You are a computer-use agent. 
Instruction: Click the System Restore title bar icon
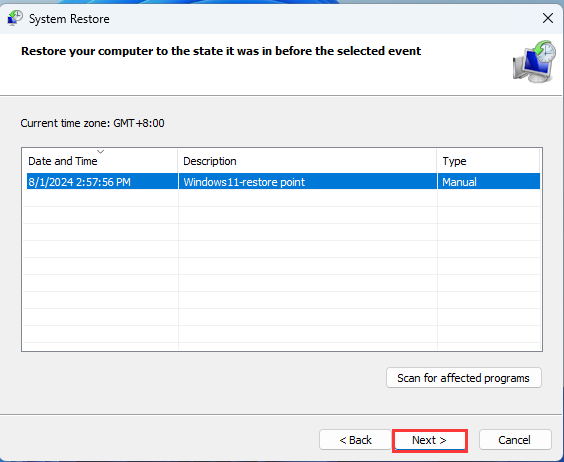[15, 18]
